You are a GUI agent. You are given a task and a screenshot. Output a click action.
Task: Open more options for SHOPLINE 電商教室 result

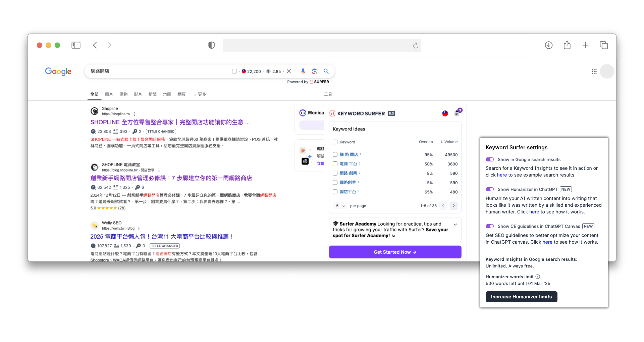pyautogui.click(x=159, y=170)
